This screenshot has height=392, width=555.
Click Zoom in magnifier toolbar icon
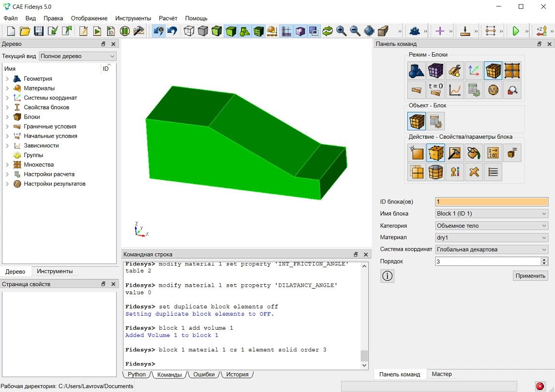point(341,31)
